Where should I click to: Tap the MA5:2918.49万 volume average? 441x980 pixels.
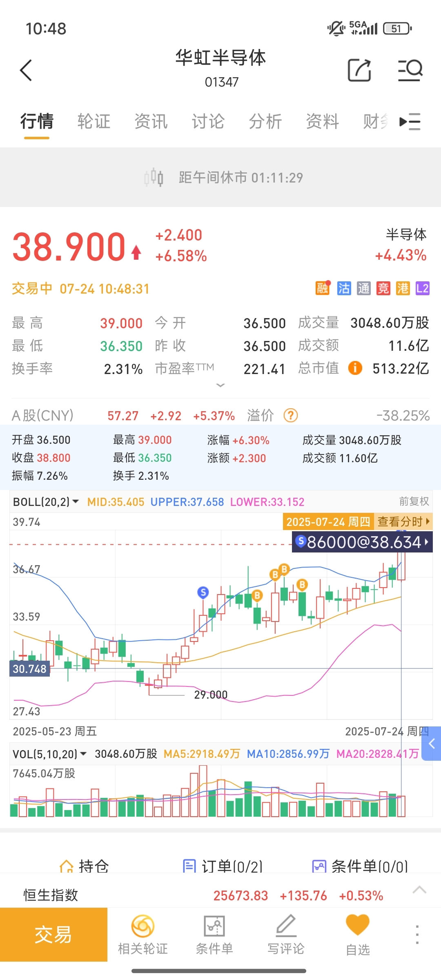point(202,754)
